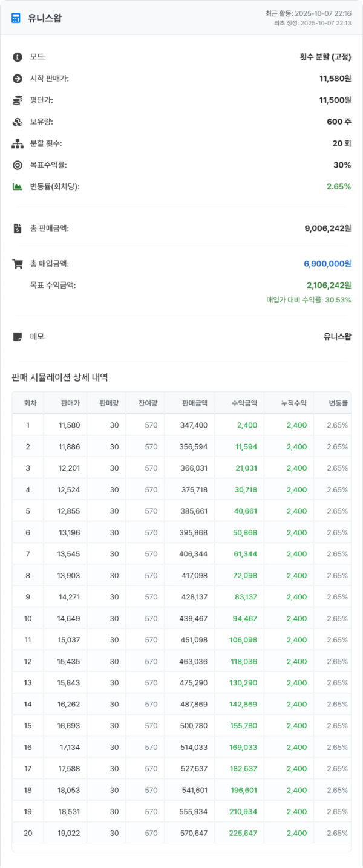This screenshot has width=363, height=868.
Task: Select the green 2.65% 변동률 value
Action: pos(338,186)
